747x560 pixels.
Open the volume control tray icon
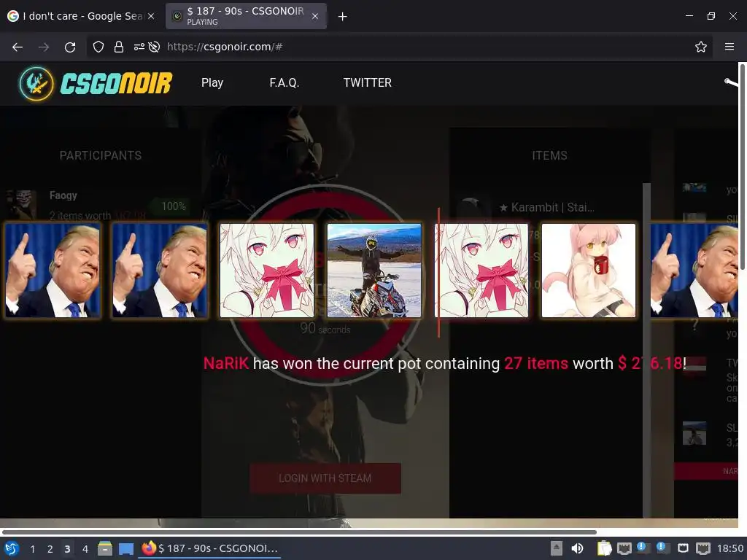coord(577,548)
